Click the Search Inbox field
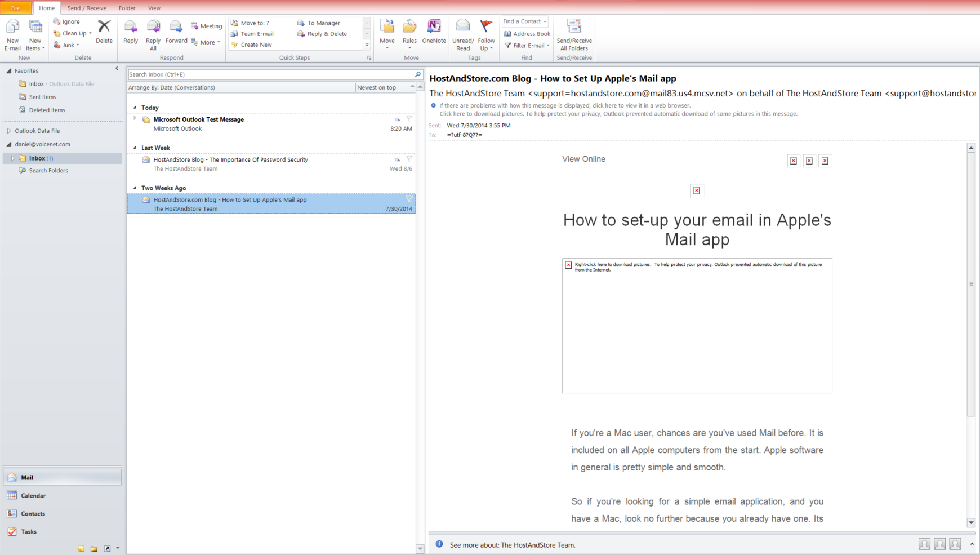 (x=270, y=74)
